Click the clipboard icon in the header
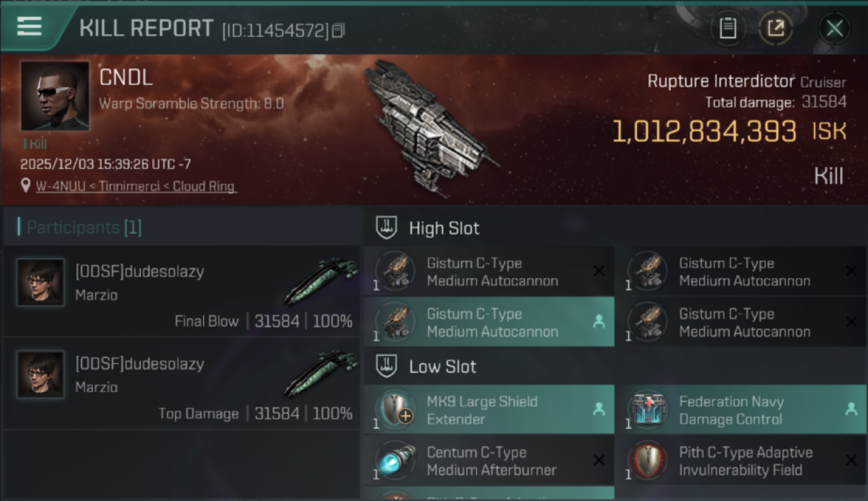868x501 pixels. click(x=727, y=28)
